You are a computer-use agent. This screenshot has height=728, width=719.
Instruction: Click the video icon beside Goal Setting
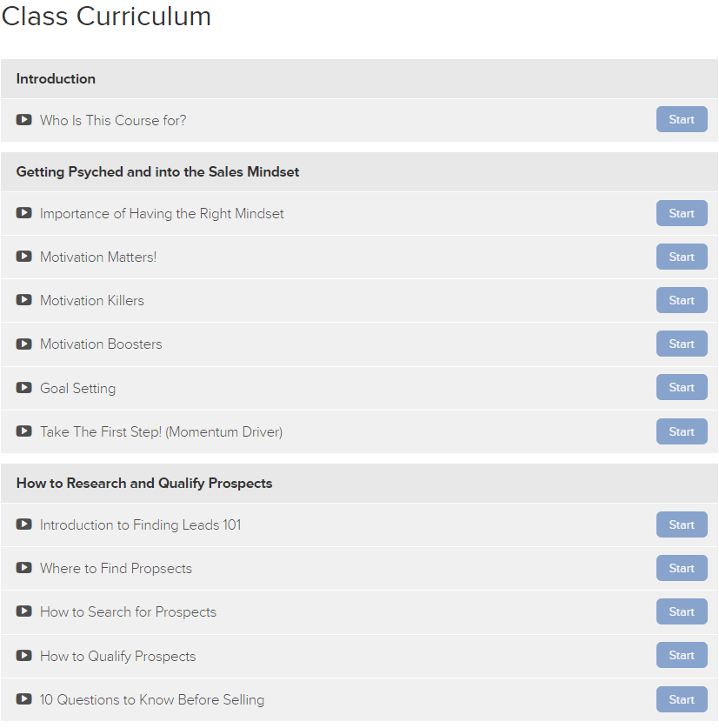pyautogui.click(x=24, y=388)
